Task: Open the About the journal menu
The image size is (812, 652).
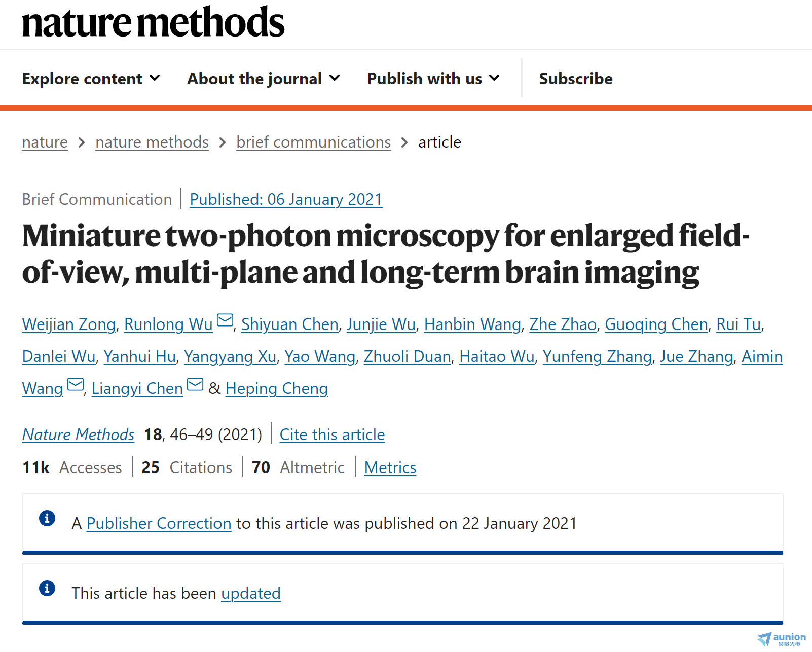Action: [264, 79]
